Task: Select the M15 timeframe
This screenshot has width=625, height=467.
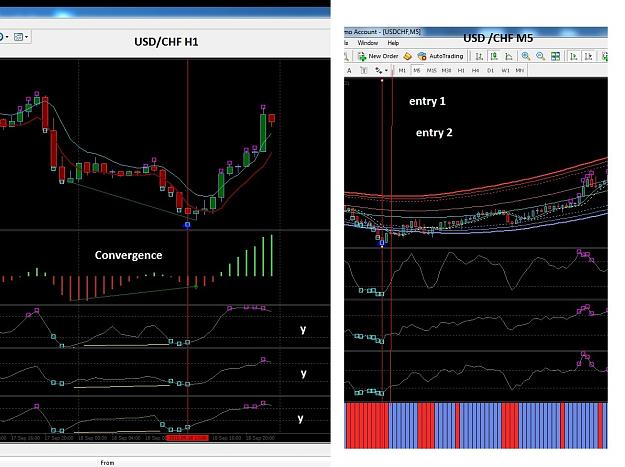Action: coord(432,71)
